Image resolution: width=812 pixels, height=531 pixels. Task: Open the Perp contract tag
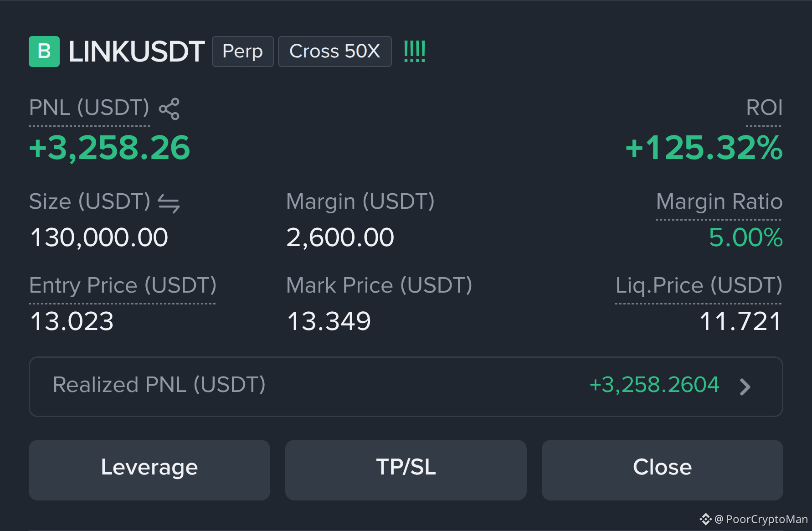243,52
